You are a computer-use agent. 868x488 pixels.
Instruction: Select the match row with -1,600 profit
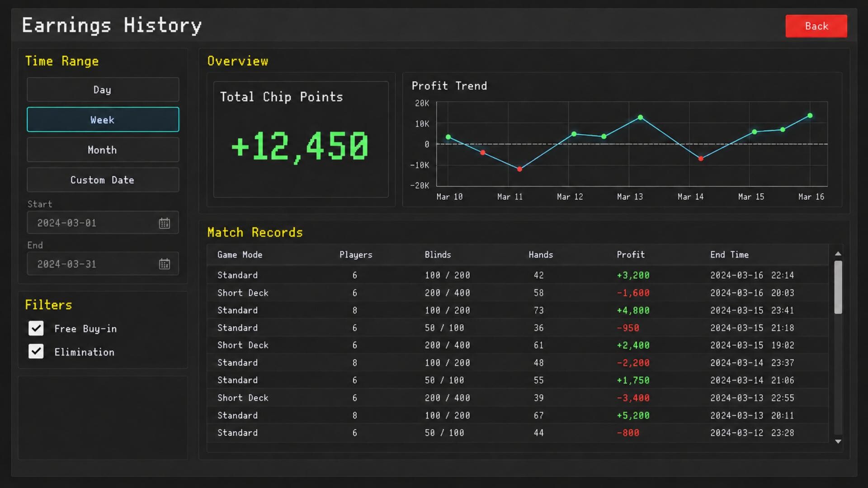(x=518, y=293)
